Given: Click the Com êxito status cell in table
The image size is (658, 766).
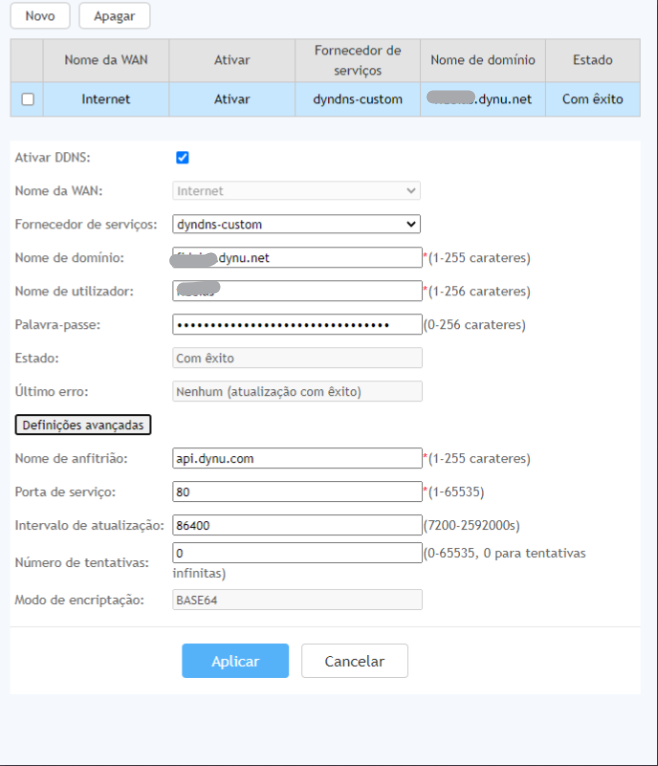Looking at the screenshot, I should 592,100.
